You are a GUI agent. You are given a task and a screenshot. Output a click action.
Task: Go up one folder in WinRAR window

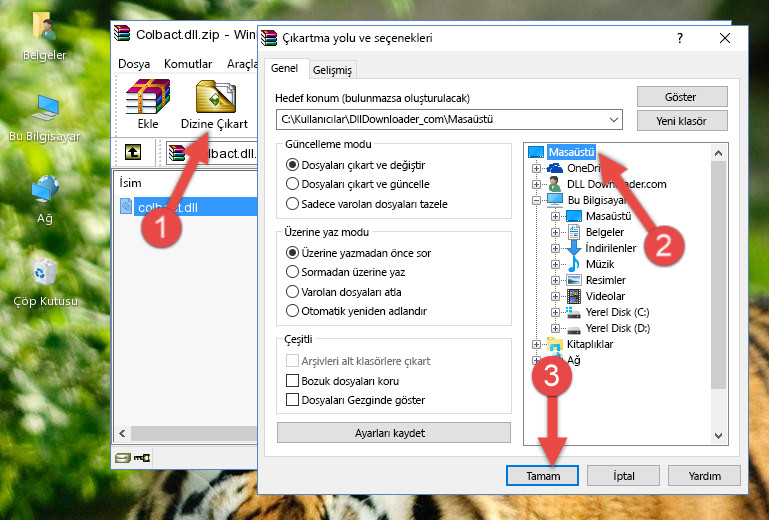coord(133,152)
